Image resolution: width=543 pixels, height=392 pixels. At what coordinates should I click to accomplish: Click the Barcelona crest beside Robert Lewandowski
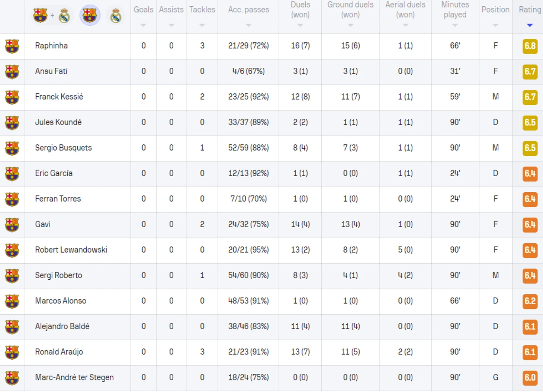pos(12,250)
